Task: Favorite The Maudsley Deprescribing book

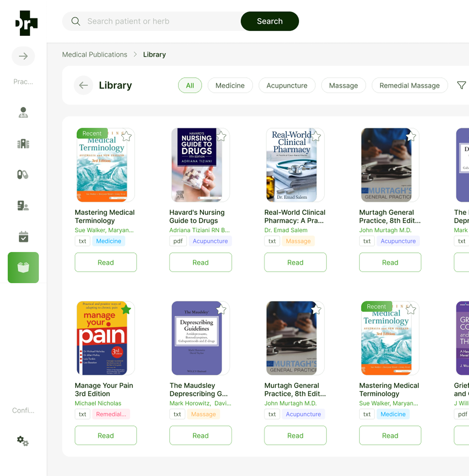Action: point(221,310)
